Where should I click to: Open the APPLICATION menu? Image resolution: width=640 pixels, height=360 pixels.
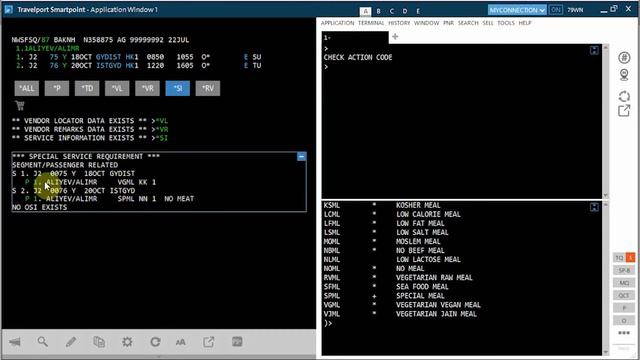[338, 23]
